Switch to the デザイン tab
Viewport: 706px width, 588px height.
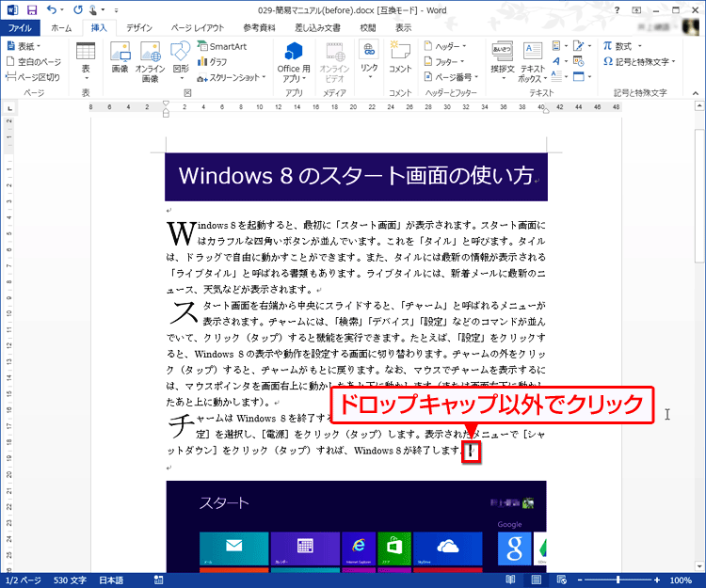[139, 28]
